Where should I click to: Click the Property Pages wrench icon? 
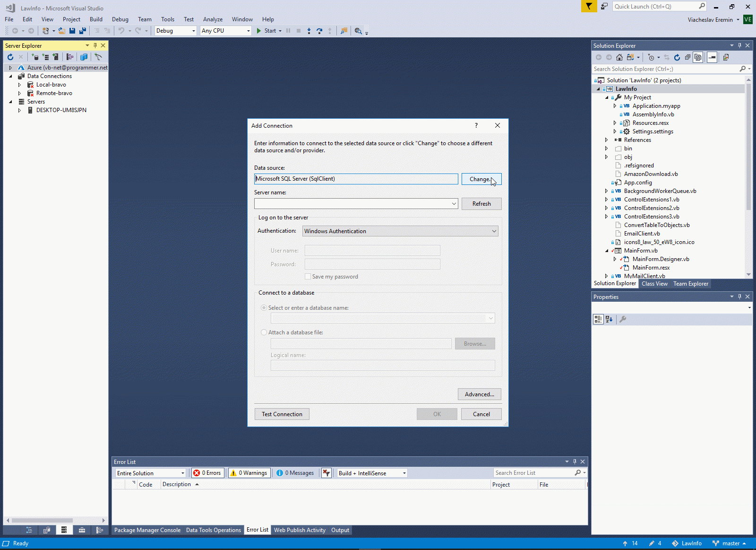[x=623, y=319]
